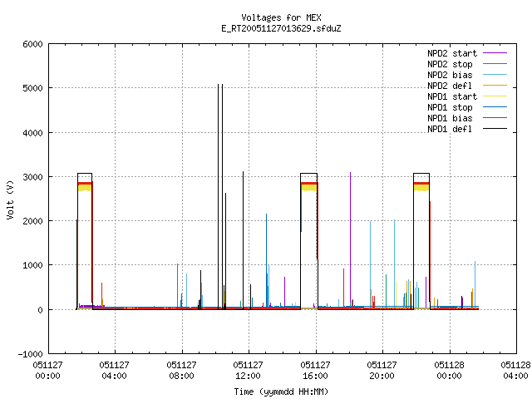Click the 051127 00:00 x-axis label
This screenshot has width=532, height=399.
tap(48, 371)
